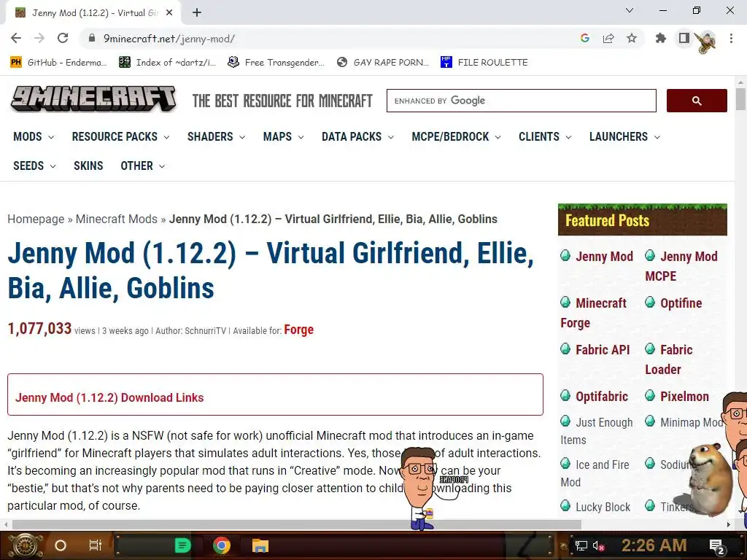
Task: Close the Jenny Mod tab
Action: [169, 13]
